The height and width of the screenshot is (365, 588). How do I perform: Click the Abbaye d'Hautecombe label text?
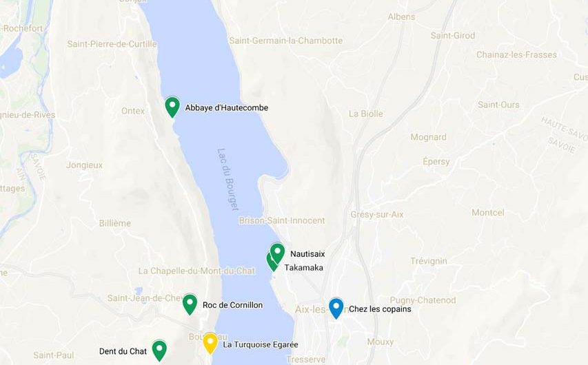point(227,107)
